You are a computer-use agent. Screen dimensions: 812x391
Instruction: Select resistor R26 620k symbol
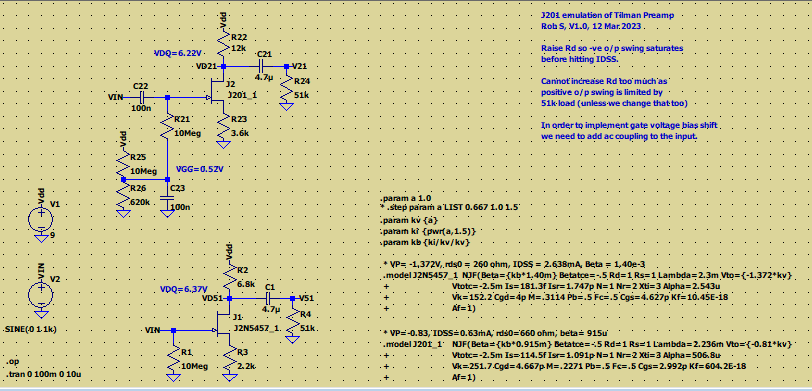[x=123, y=194]
